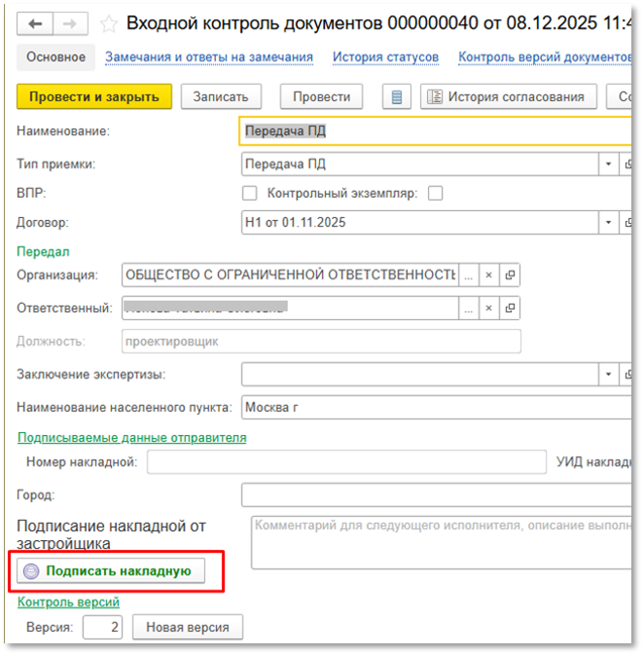This screenshot has height=656, width=644.
Task: Toggle the ВПР checkbox
Action: (250, 193)
